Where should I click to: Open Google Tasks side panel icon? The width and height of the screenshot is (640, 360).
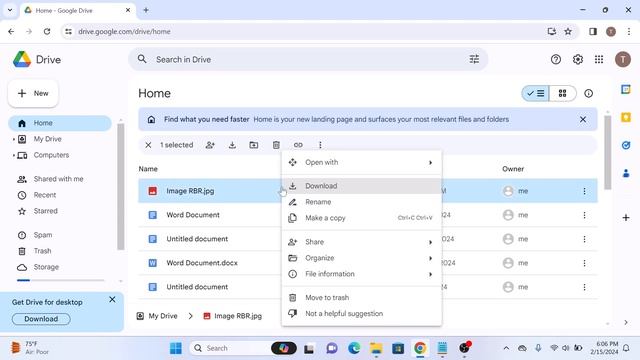coord(626,145)
